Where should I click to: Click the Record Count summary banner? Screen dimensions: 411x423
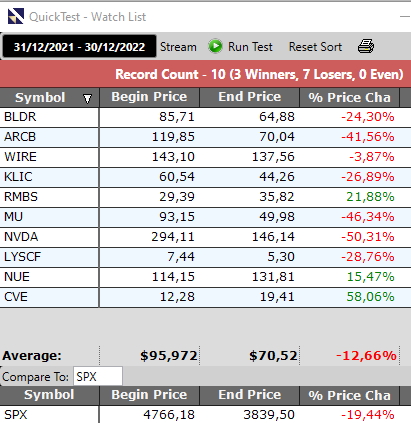[x=205, y=74]
